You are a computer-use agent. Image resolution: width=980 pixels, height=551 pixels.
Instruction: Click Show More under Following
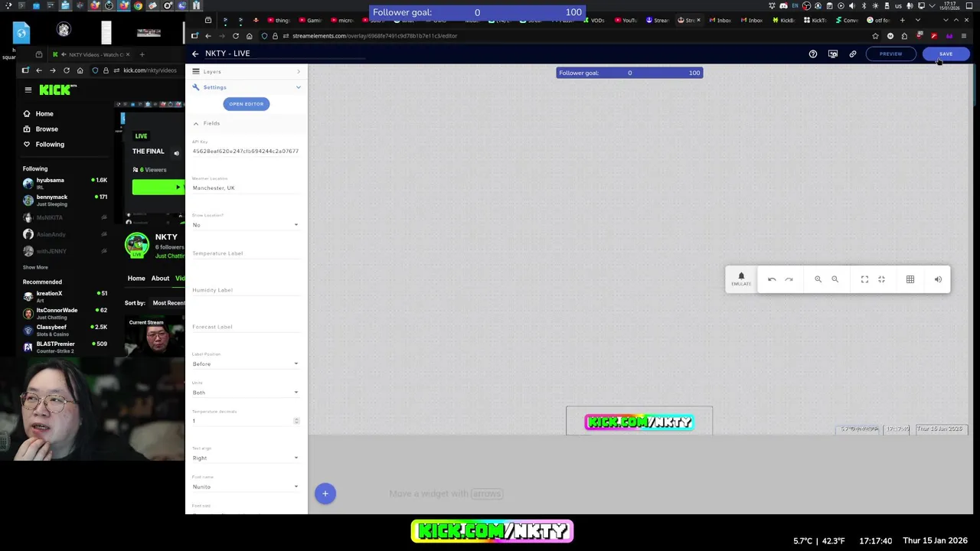(35, 267)
